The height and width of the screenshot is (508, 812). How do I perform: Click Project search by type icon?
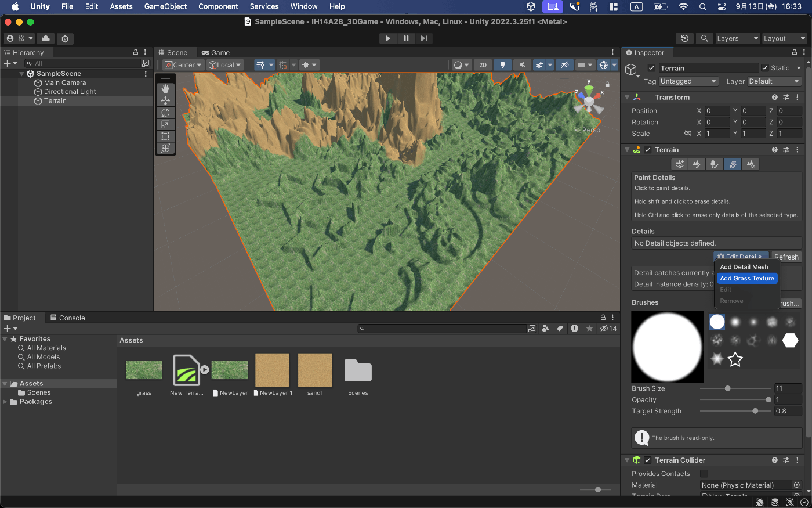point(545,329)
